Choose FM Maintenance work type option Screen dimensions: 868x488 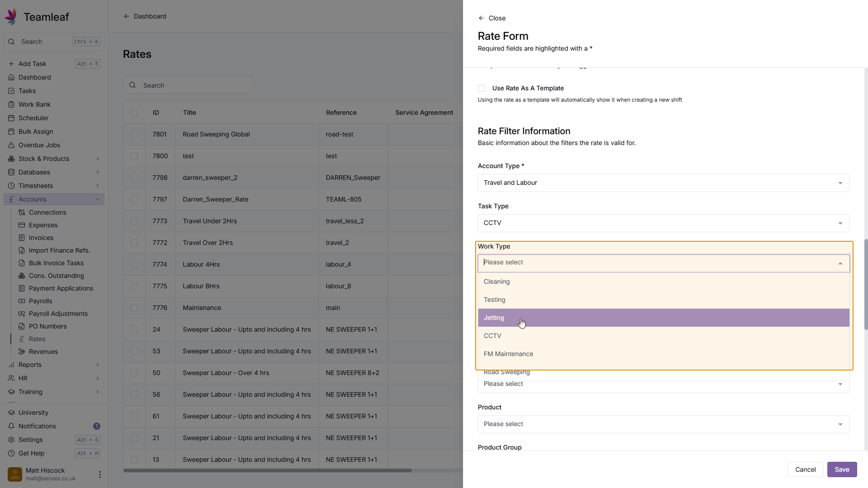click(x=508, y=354)
